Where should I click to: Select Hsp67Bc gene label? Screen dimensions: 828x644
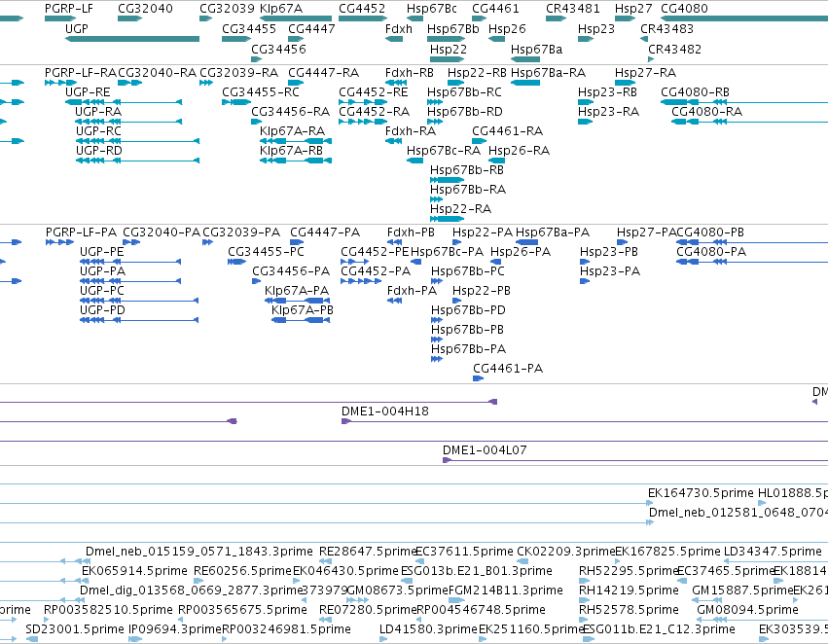point(431,9)
